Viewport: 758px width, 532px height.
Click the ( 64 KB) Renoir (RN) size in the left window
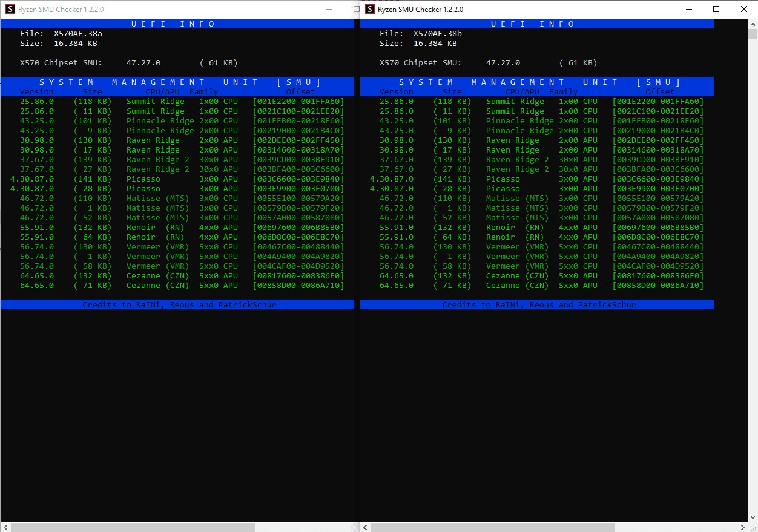pos(93,237)
